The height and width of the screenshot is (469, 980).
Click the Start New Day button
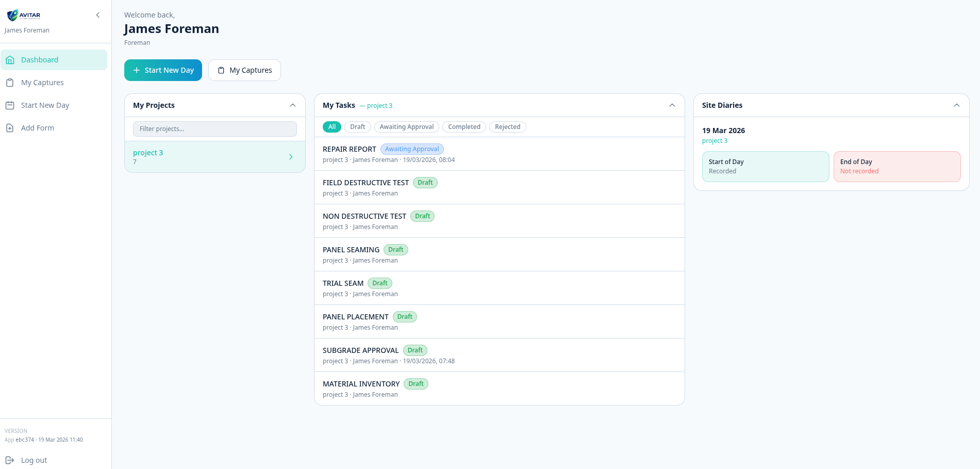163,70
